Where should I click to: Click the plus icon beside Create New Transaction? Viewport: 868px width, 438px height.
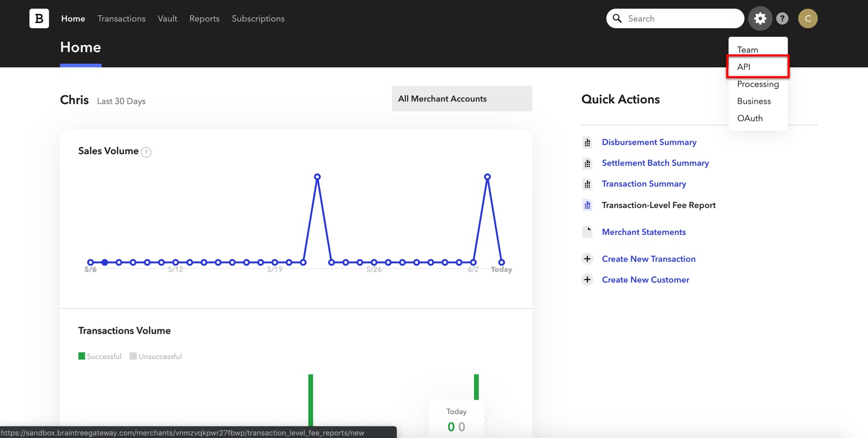[587, 259]
